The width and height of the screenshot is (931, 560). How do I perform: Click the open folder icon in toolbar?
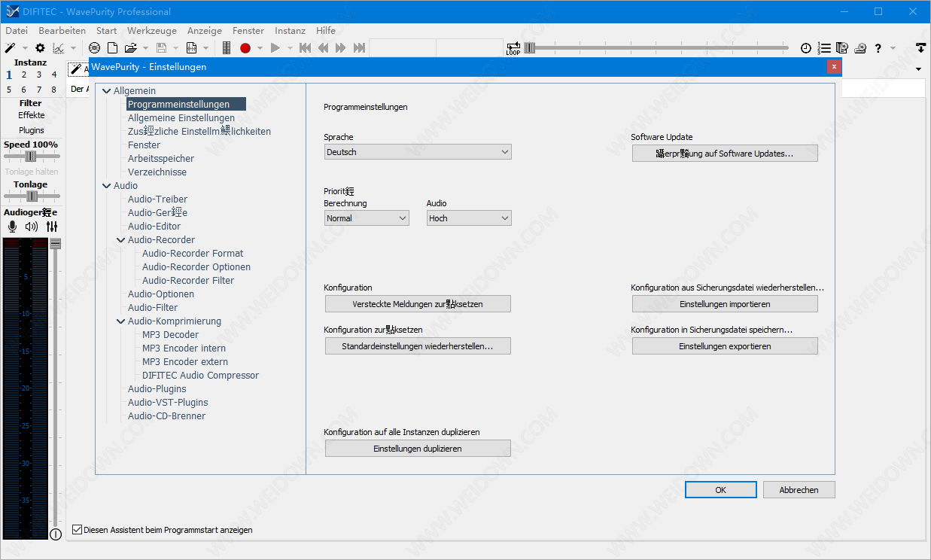(130, 48)
